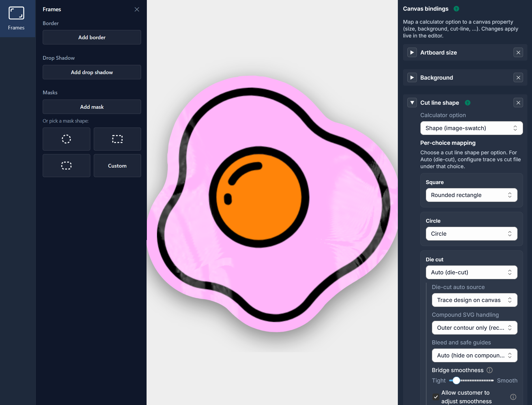Remove the Artboard size binding
532x405 pixels.
518,52
